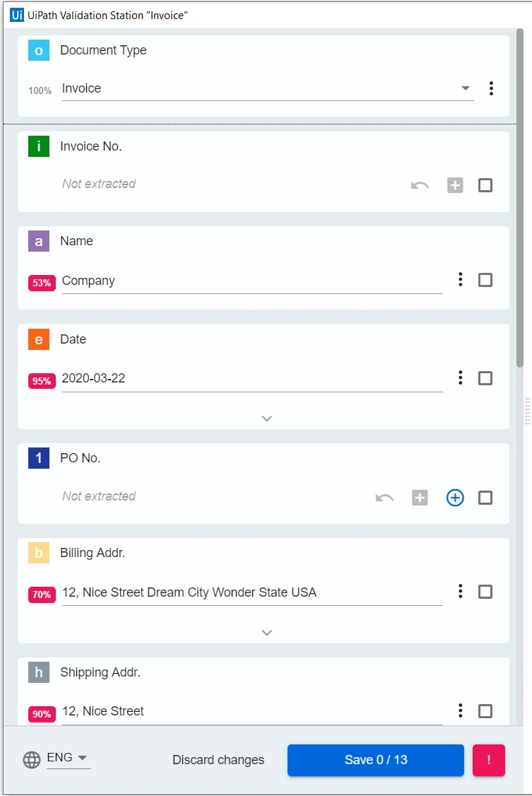Tick the Invoice No. confirmation checkbox

[485, 185]
